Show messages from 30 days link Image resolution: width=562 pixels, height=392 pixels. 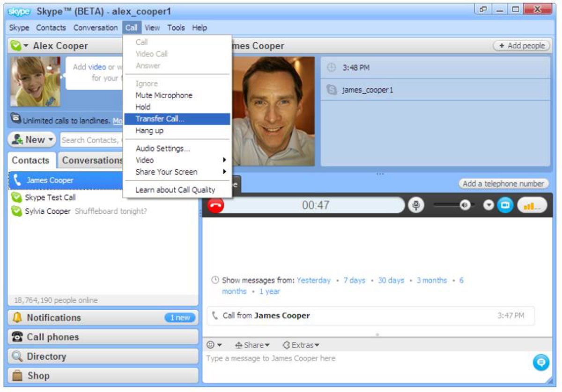pos(391,280)
